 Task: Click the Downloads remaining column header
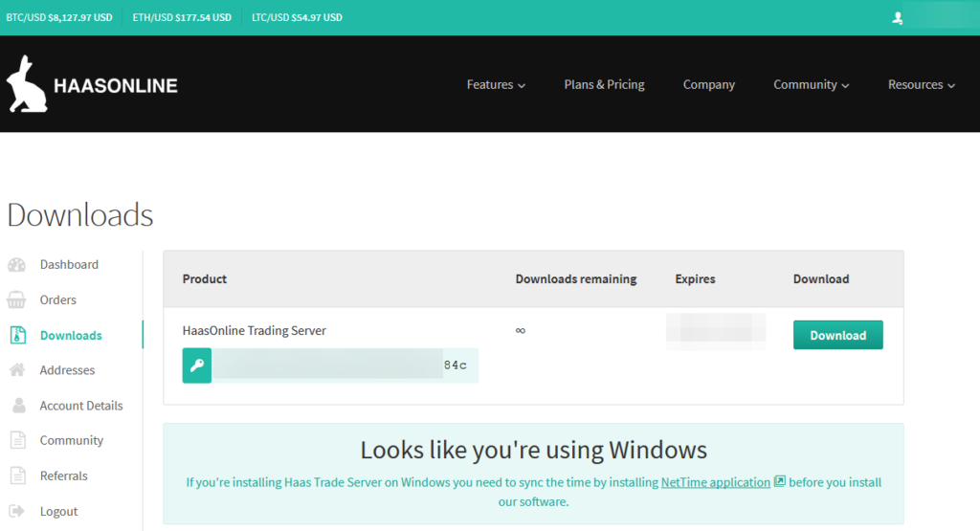(575, 279)
